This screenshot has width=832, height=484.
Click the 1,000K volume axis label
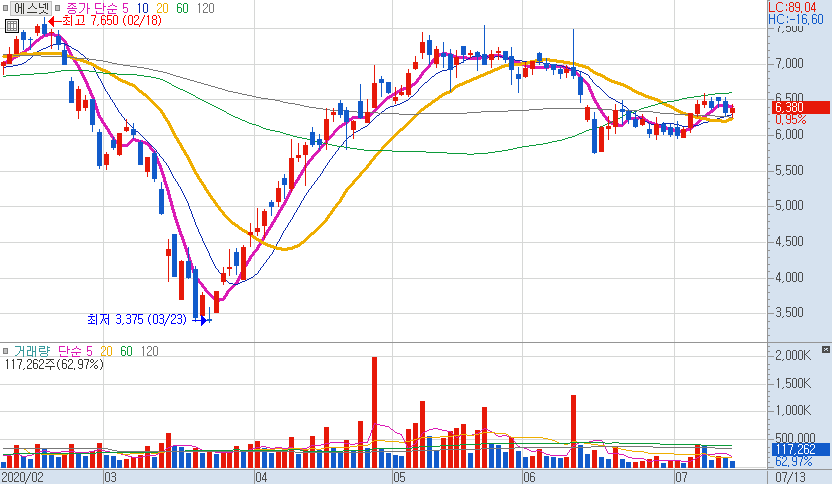click(793, 410)
